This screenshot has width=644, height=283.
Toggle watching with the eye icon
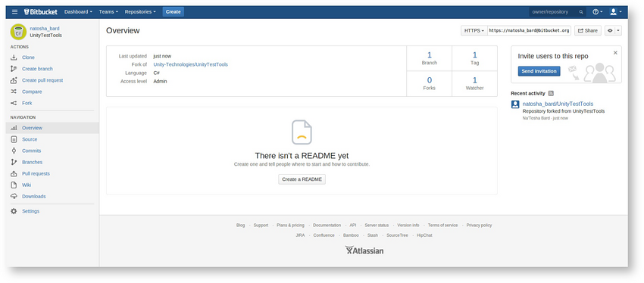pyautogui.click(x=610, y=30)
